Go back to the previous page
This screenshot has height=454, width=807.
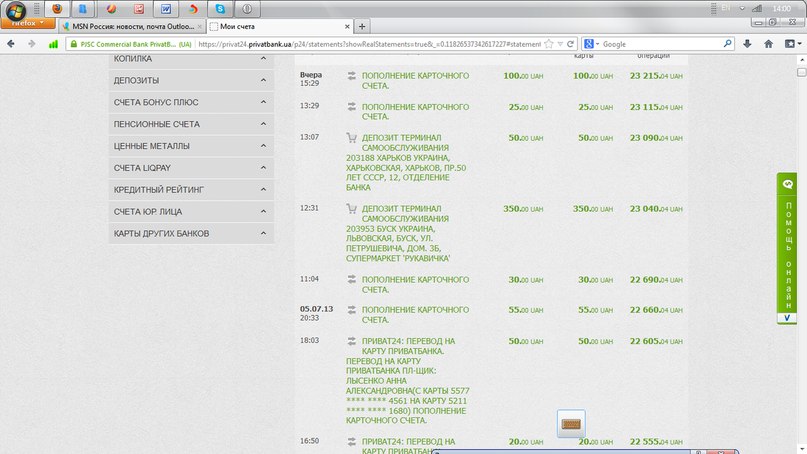click(x=11, y=44)
